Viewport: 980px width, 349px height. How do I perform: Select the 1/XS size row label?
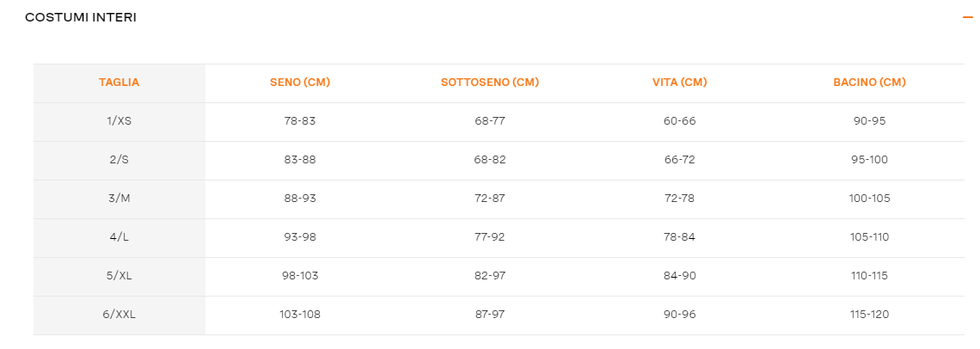(x=119, y=121)
